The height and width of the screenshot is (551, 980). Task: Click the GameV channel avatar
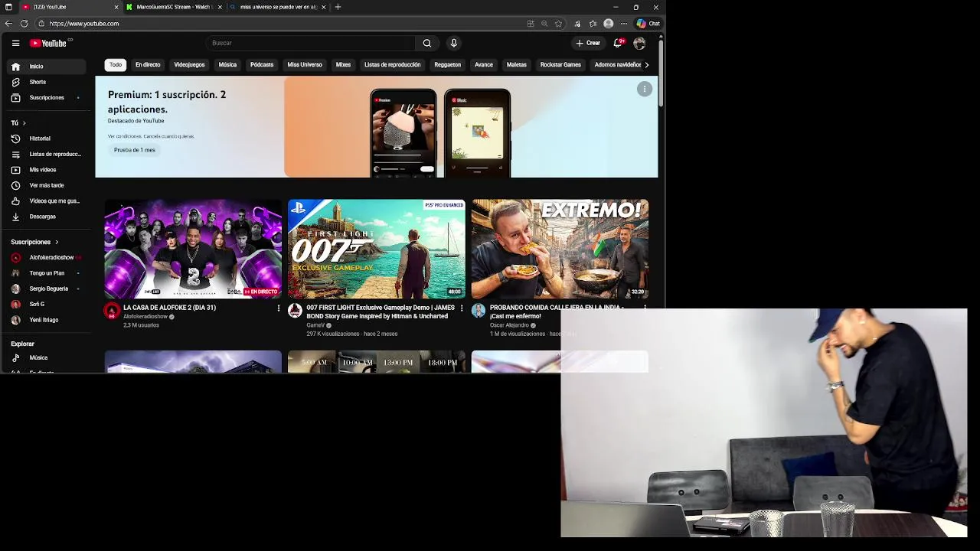(295, 311)
